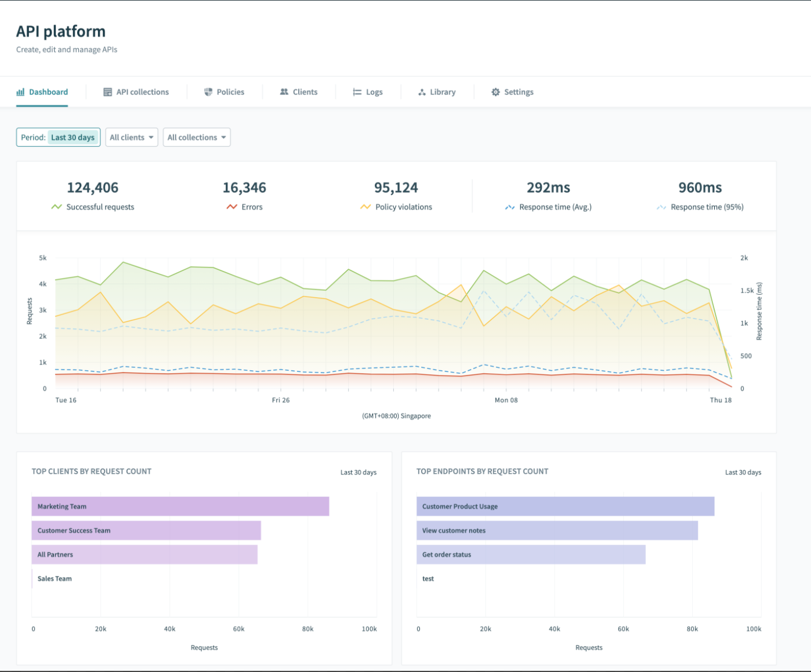
Task: Open Settings with the gear icon
Action: click(x=495, y=92)
